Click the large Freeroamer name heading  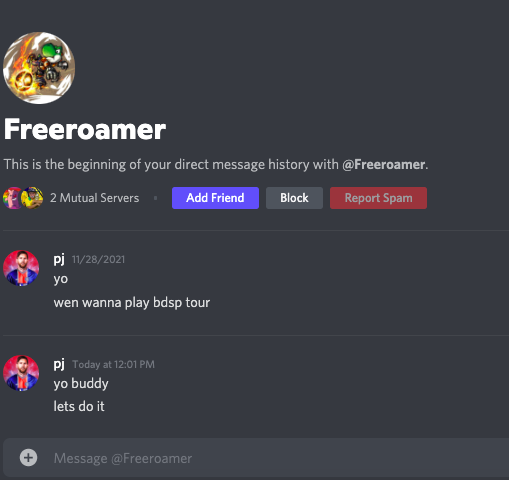pos(85,129)
